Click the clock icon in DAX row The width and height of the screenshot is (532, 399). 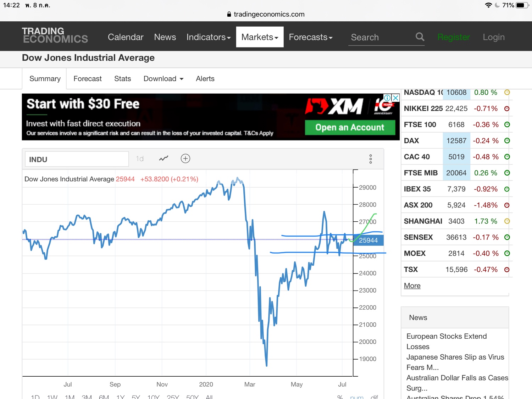[507, 141]
